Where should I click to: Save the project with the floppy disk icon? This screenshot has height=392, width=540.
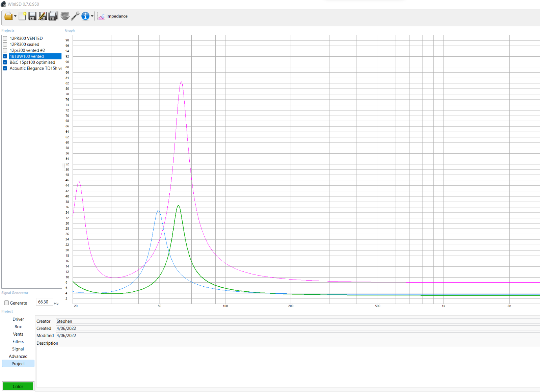[32, 16]
